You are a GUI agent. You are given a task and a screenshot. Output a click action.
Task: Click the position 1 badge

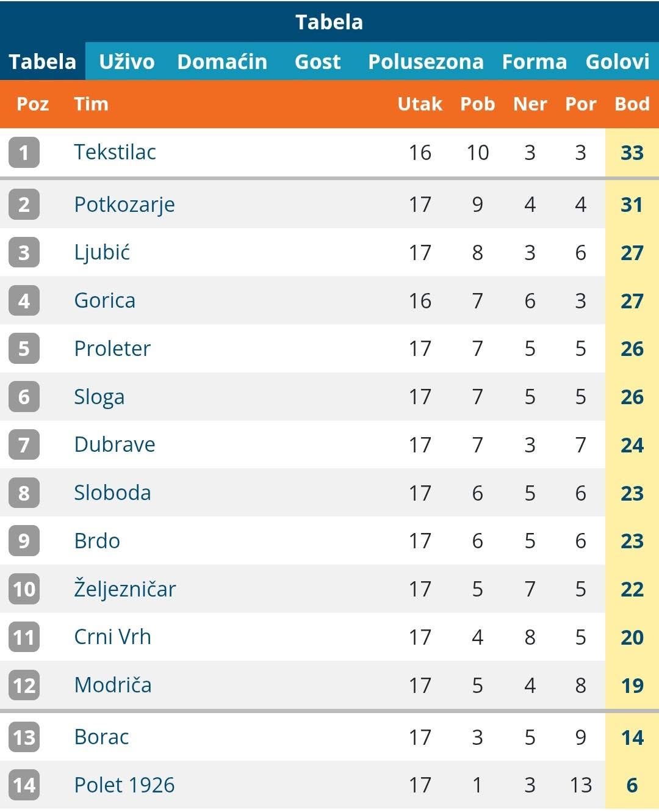coord(24,152)
